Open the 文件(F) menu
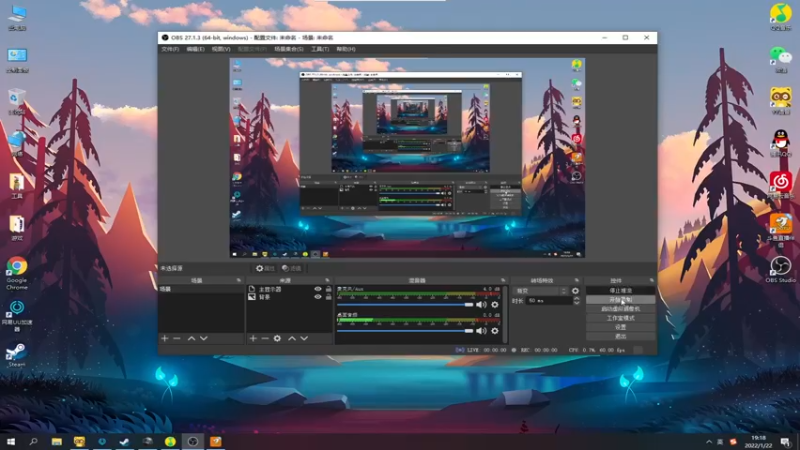This screenshot has height=450, width=800. coord(170,49)
